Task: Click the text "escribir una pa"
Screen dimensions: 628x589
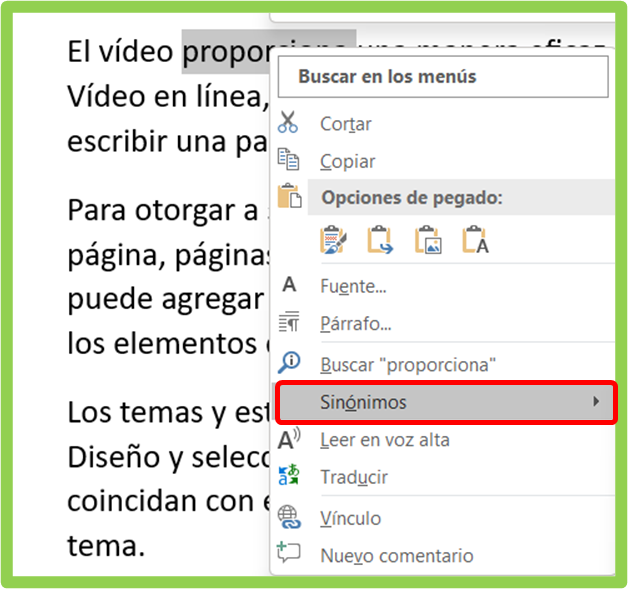Action: (167, 142)
